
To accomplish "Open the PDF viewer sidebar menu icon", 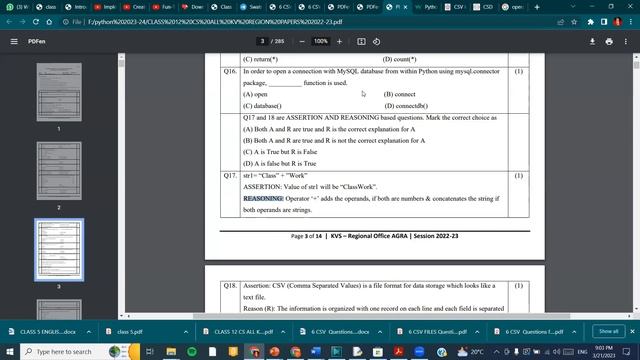I will tap(14, 41).
